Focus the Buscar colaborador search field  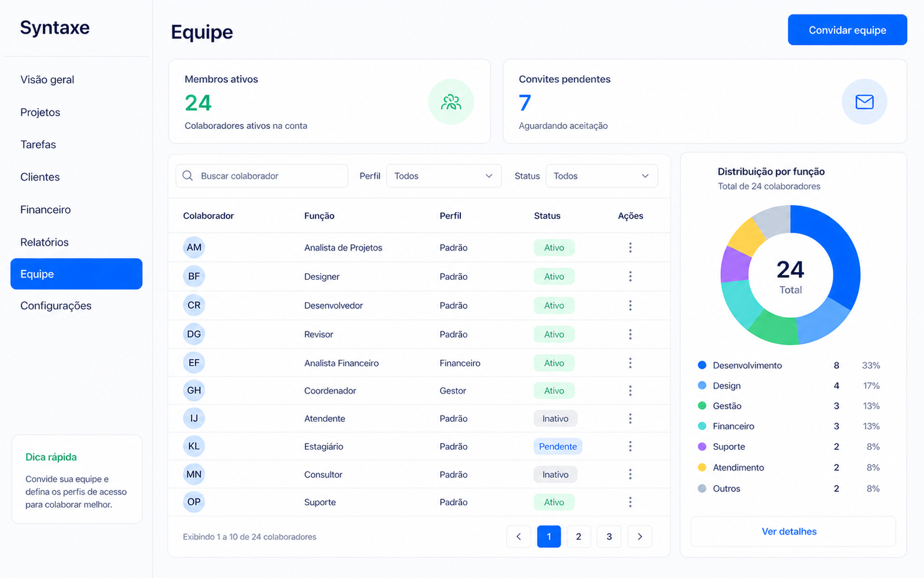click(262, 176)
